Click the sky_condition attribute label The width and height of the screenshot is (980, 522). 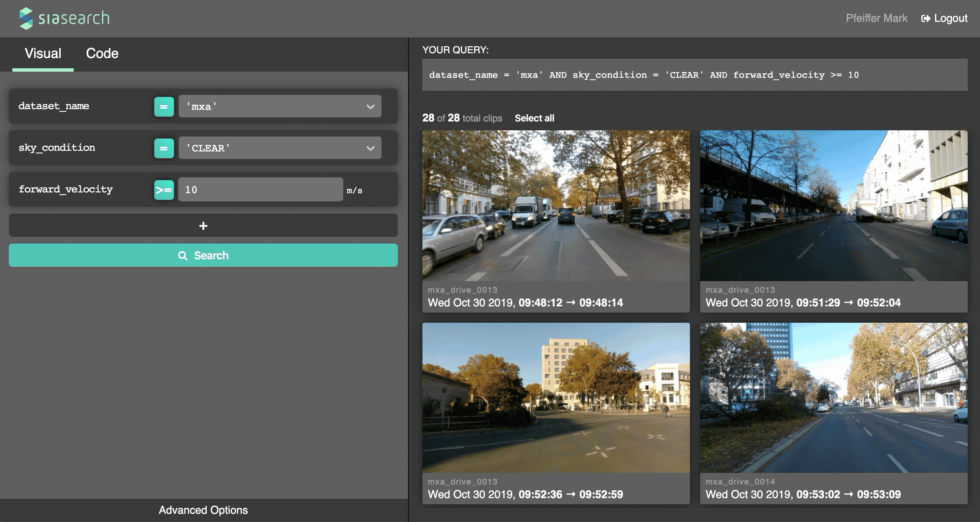point(57,148)
